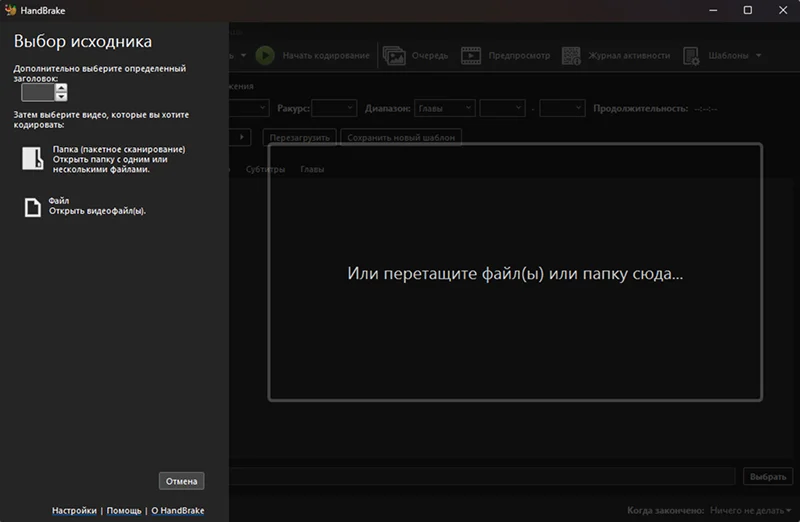Open the Настройки settings link
Screen dimensions: 800x522
point(74,510)
